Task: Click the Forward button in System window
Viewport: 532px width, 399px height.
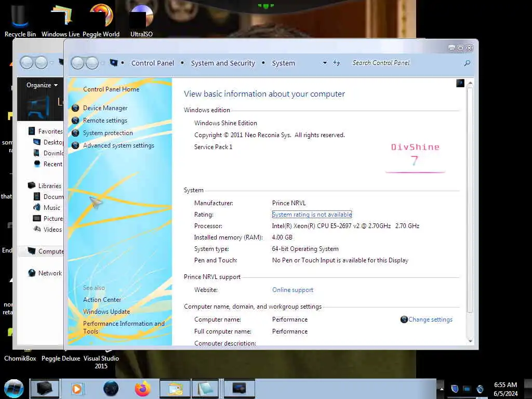Action: [x=92, y=63]
